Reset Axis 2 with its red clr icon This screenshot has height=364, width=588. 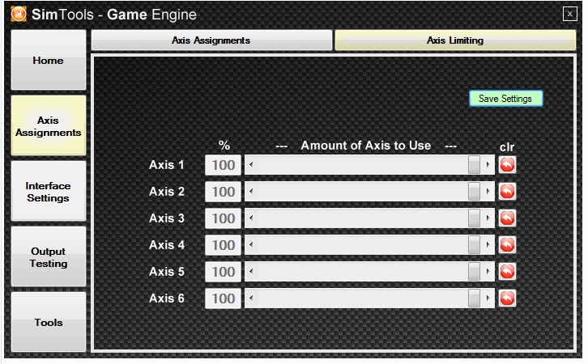(507, 192)
